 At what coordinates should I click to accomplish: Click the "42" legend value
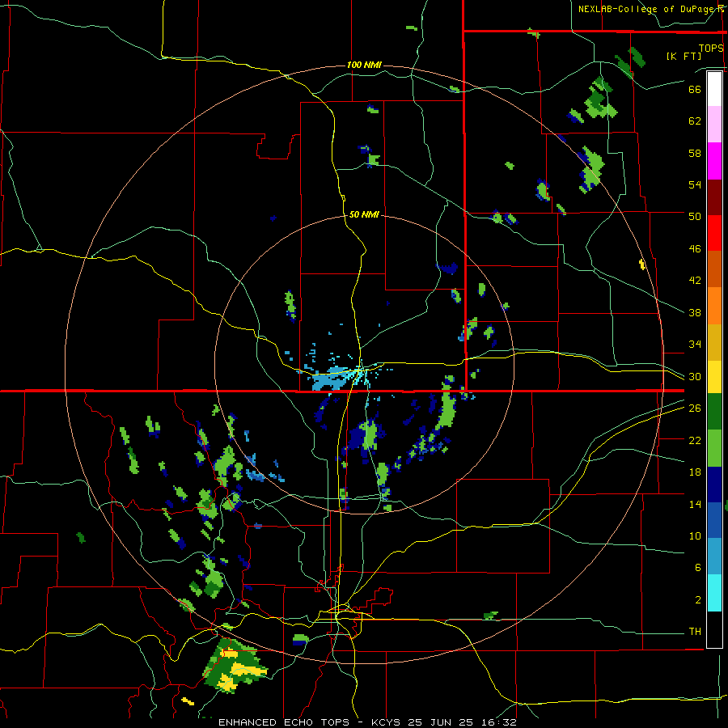pyautogui.click(x=695, y=281)
